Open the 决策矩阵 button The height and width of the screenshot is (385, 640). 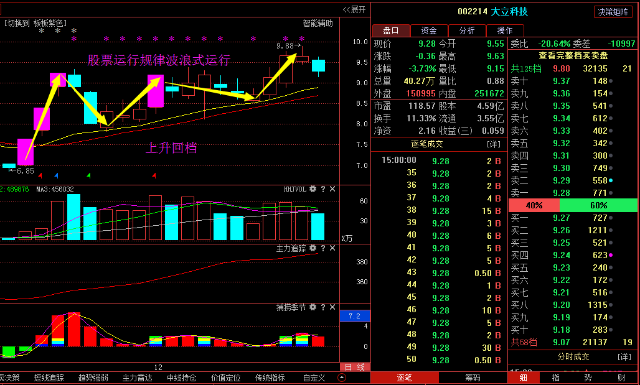coord(613,12)
